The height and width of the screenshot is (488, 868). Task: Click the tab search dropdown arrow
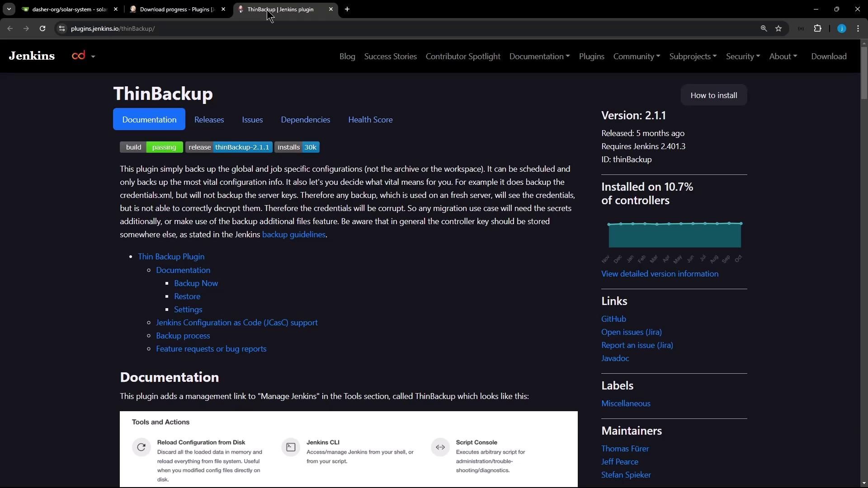click(9, 9)
